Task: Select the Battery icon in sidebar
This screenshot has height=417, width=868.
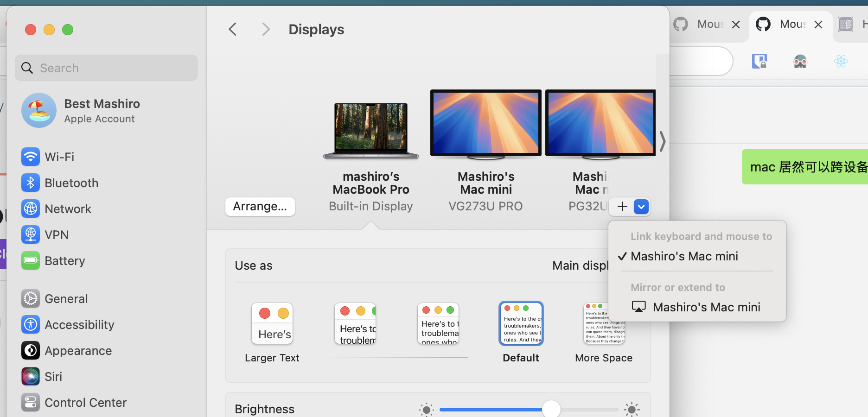Action: [31, 261]
